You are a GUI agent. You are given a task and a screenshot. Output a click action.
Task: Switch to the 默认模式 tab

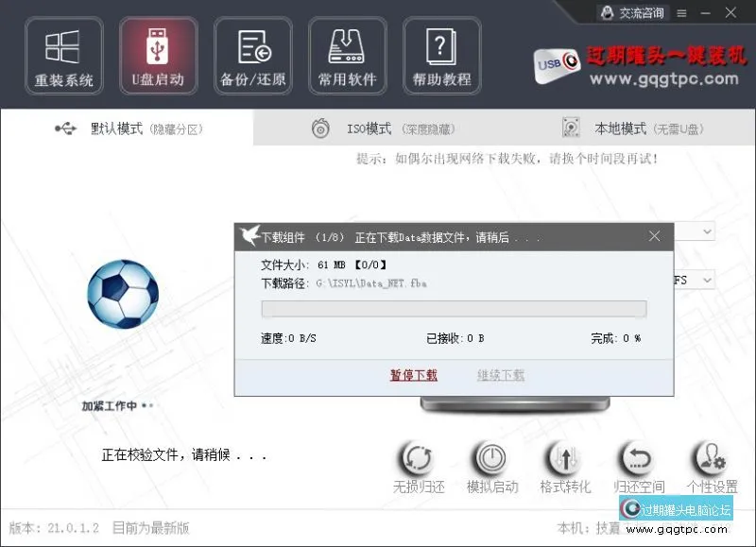(x=128, y=128)
